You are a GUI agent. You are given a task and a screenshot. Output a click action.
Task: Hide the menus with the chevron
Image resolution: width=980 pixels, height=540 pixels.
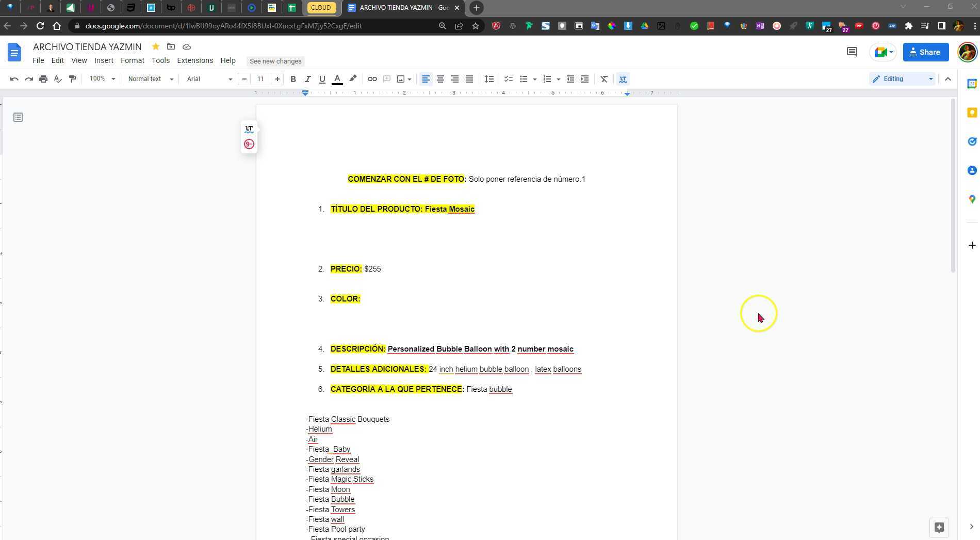(x=948, y=79)
